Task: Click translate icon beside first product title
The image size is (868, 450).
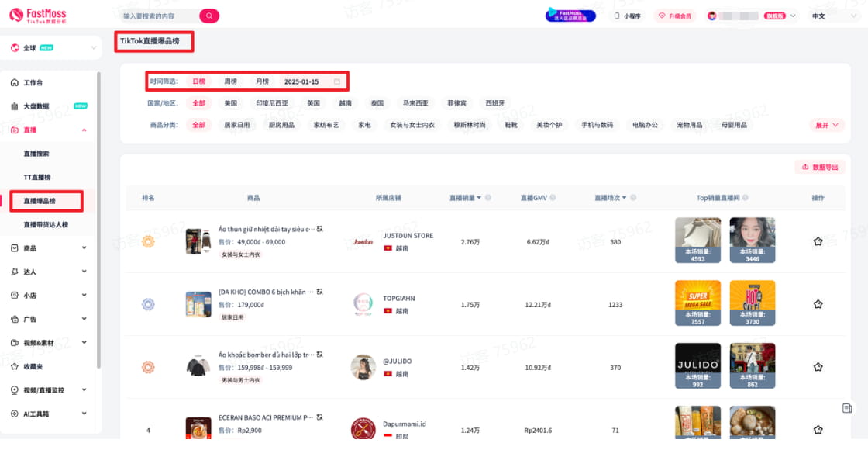Action: pos(320,229)
